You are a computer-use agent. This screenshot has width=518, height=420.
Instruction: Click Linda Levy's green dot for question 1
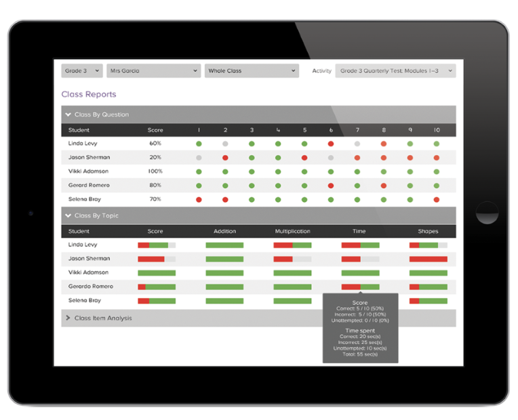pyautogui.click(x=199, y=144)
